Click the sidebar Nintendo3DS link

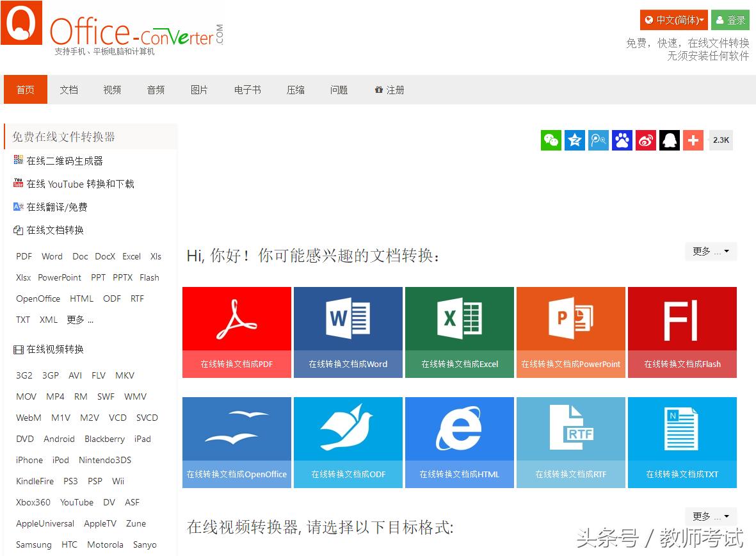point(105,461)
